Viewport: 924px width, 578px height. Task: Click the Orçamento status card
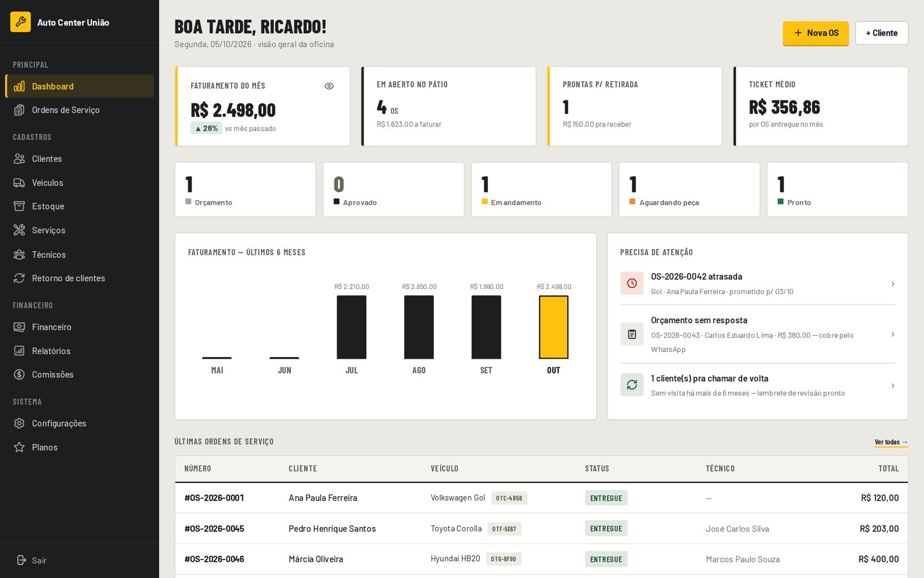click(245, 190)
